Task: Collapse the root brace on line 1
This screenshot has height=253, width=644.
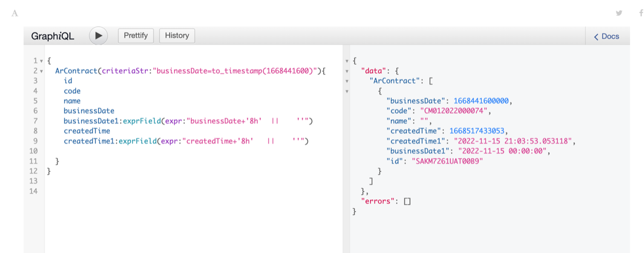Action: pos(42,61)
